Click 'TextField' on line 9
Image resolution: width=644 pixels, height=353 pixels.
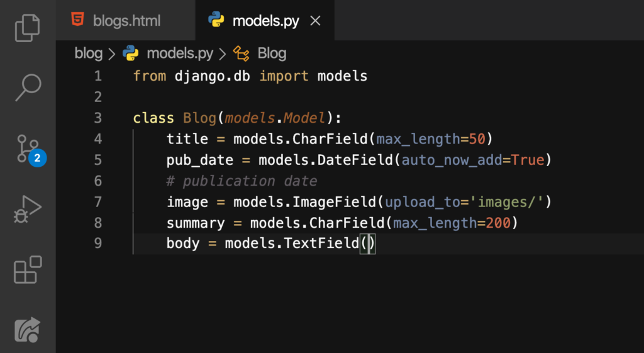click(321, 244)
